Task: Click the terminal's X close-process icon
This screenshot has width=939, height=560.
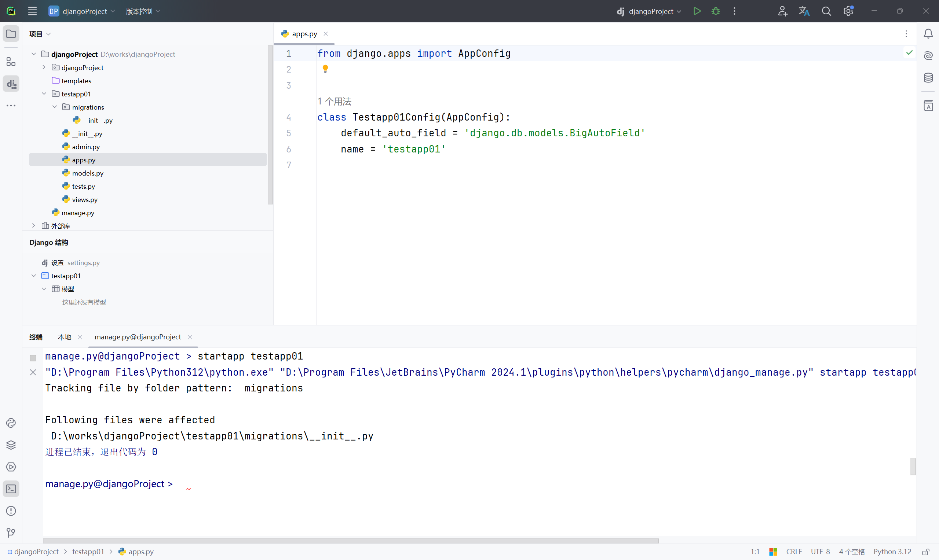Action: 33,372
